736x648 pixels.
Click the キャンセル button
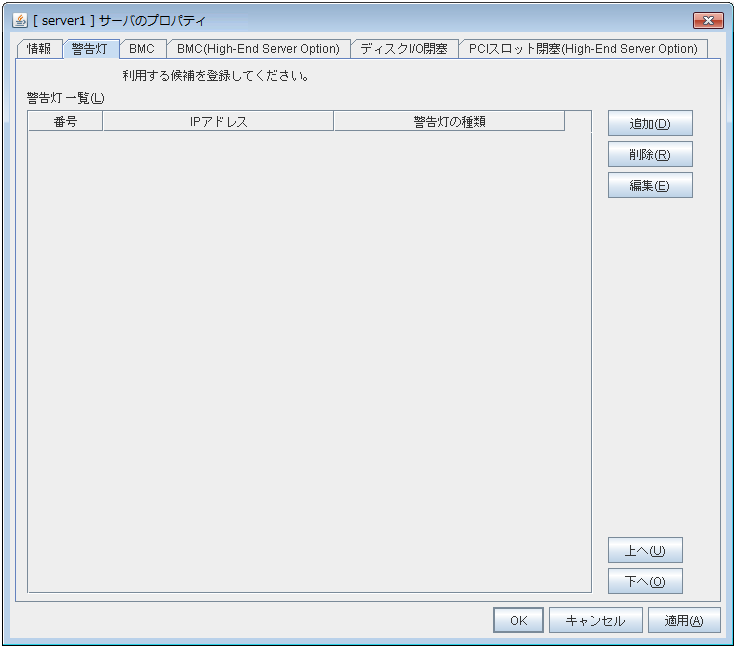point(595,621)
